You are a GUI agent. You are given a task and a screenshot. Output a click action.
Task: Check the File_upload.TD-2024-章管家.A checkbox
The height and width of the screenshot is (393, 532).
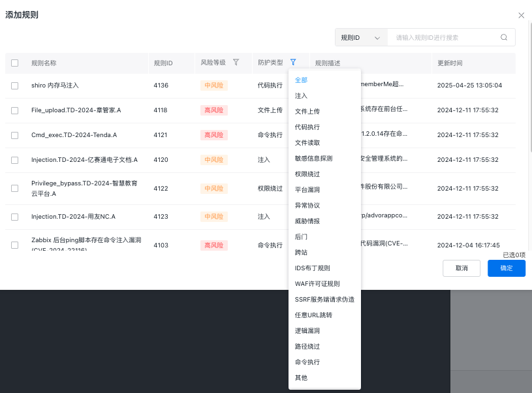point(14,110)
